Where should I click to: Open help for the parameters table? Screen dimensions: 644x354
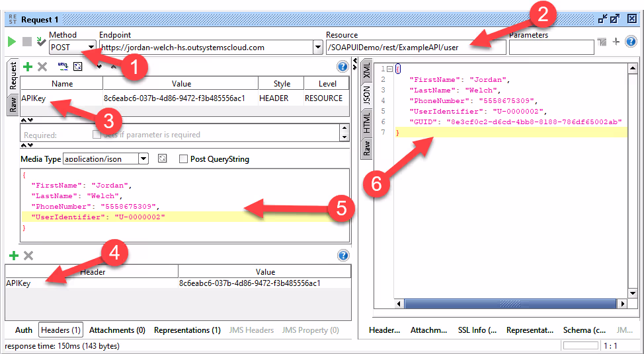(342, 67)
